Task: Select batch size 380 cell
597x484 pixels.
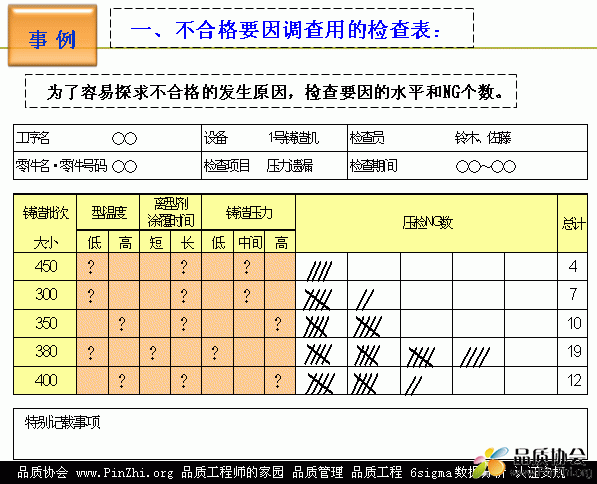Action: click(45, 352)
